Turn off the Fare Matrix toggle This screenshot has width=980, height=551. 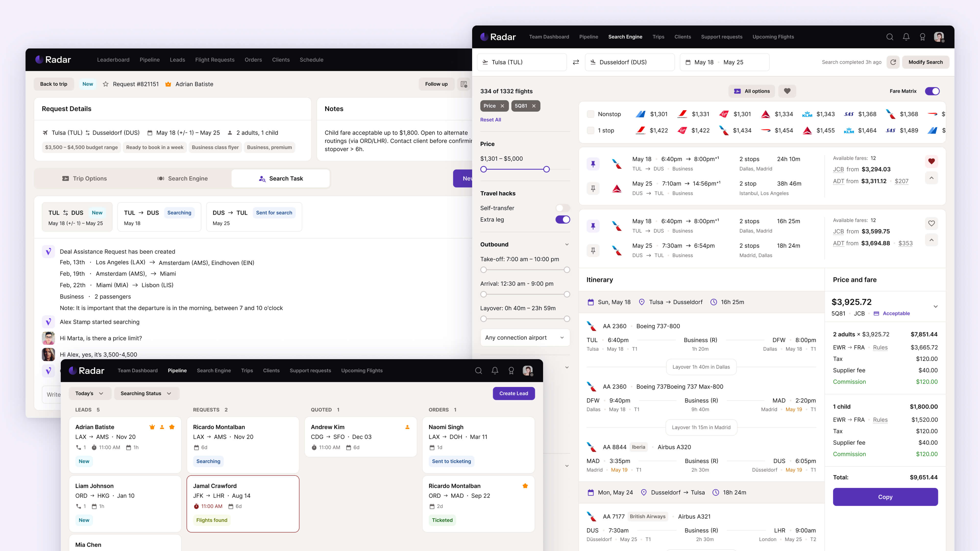click(x=932, y=91)
